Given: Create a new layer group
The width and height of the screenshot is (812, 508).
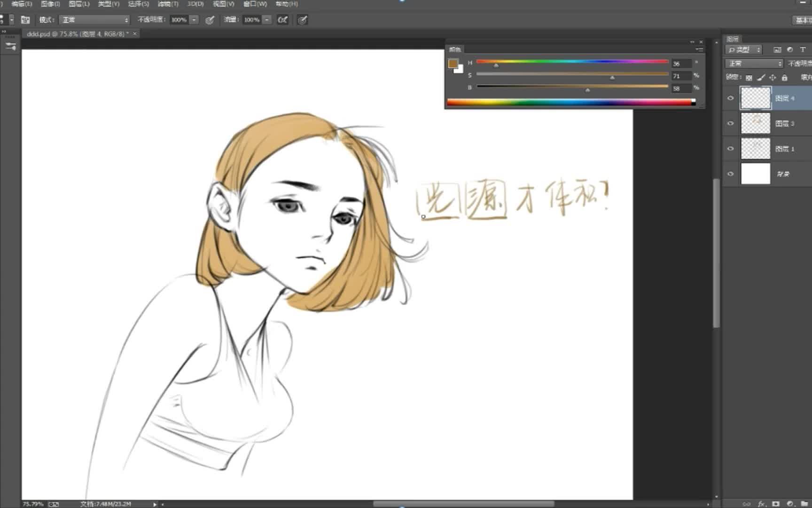Looking at the screenshot, I should click(804, 503).
